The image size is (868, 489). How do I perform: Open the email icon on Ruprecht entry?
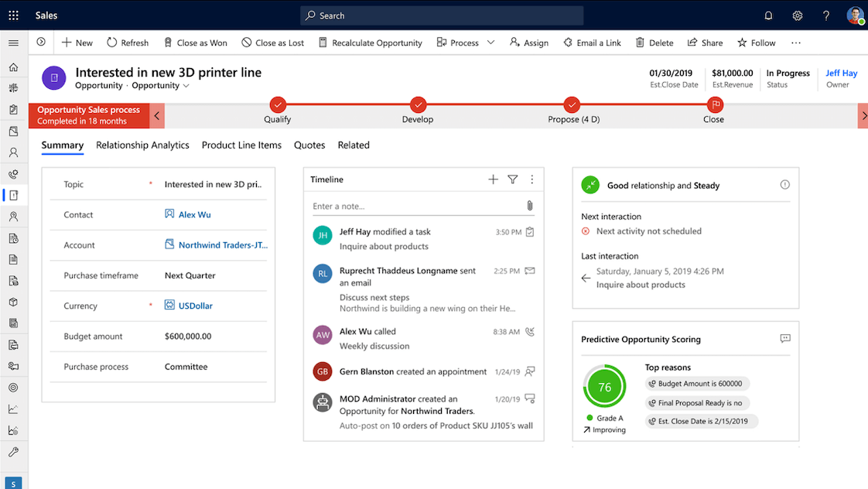tap(530, 271)
